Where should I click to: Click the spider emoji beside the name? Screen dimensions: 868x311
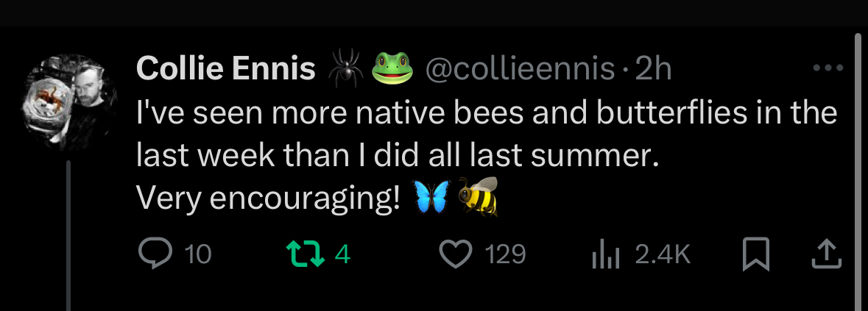coord(342,68)
